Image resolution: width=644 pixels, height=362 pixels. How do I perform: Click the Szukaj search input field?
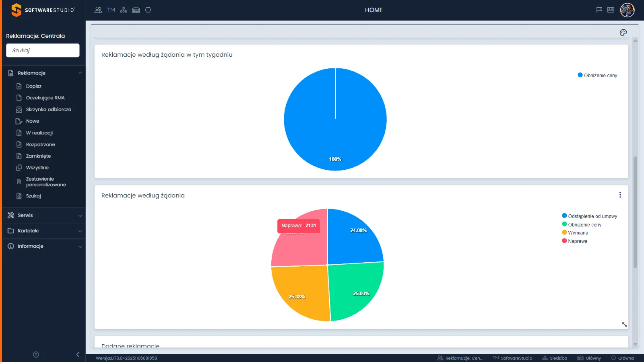(43, 50)
